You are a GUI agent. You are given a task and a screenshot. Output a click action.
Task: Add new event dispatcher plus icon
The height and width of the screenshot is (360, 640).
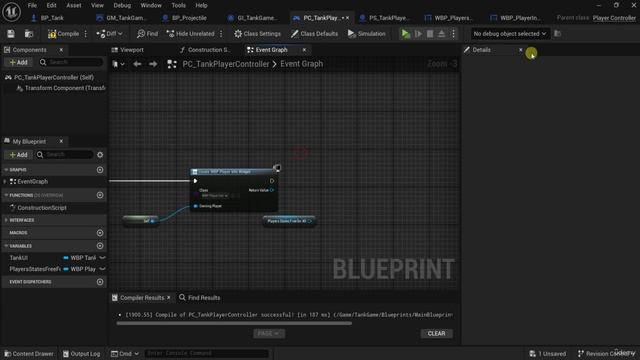100,282
